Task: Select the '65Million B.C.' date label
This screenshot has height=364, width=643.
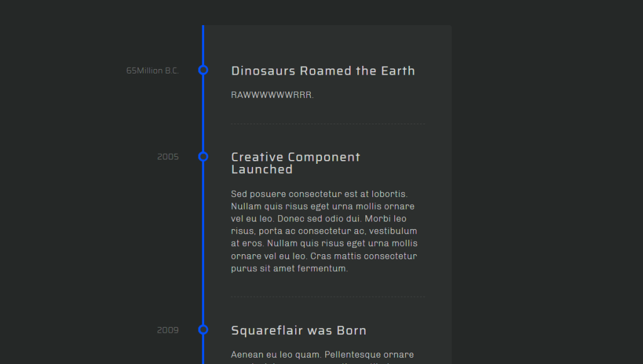Action: tap(152, 70)
